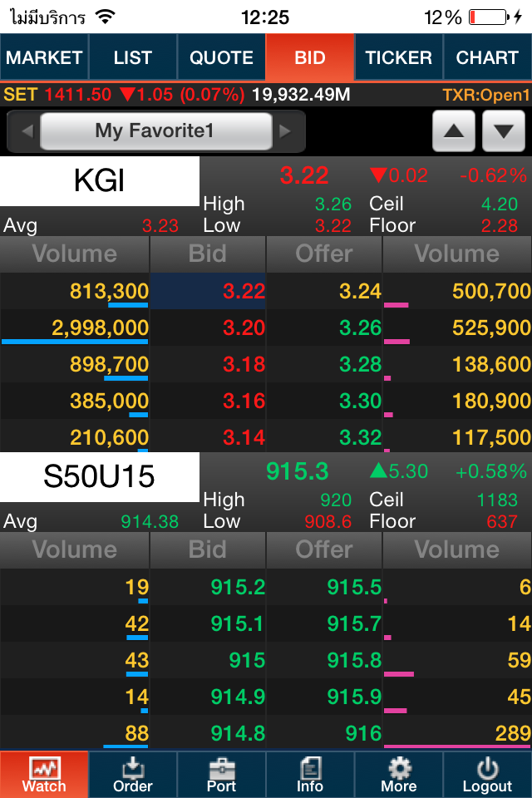Tap offer volume 138,600
Viewport: 532px width, 798px height.
(x=492, y=364)
